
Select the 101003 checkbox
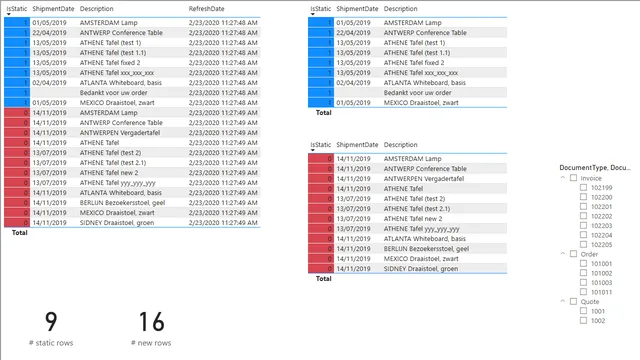coord(583,282)
